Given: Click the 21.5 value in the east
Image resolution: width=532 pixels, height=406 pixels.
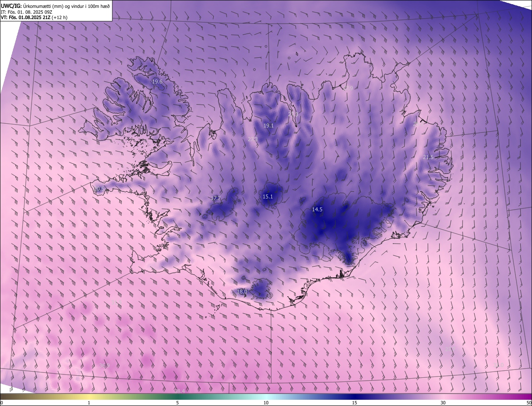Looking at the screenshot, I should coord(428,157).
